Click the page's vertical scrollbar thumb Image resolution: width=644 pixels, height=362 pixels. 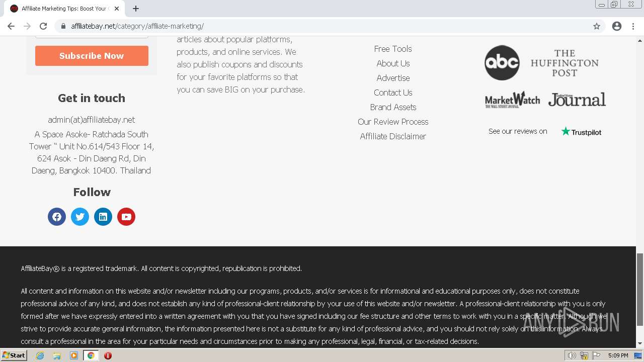(640, 289)
